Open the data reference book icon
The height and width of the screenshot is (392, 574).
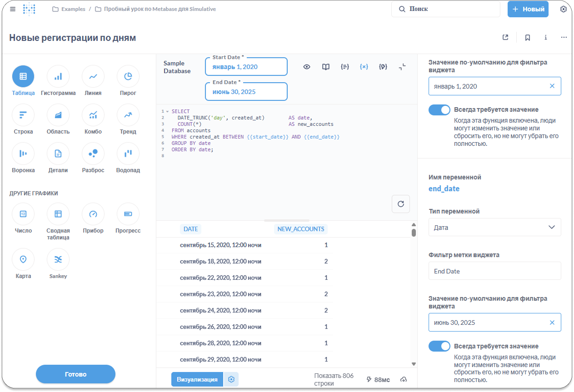326,67
